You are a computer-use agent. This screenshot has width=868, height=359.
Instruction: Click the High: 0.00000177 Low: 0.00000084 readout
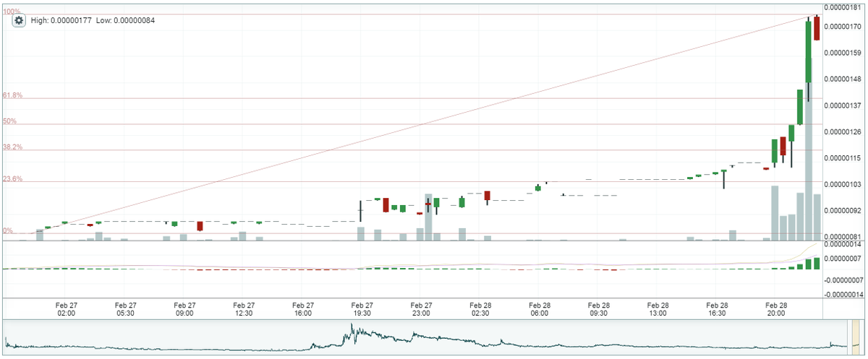pyautogui.click(x=93, y=20)
